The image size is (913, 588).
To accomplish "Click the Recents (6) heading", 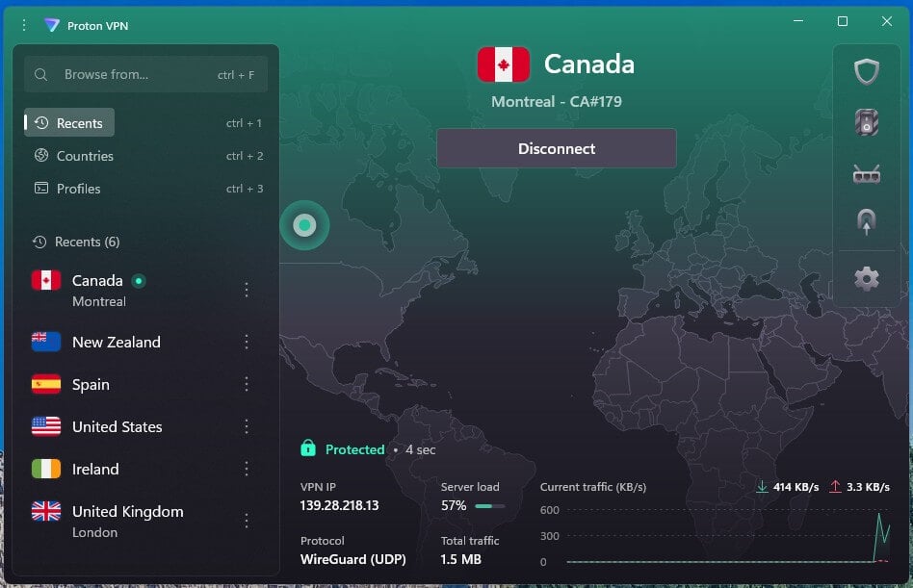I will (x=88, y=242).
